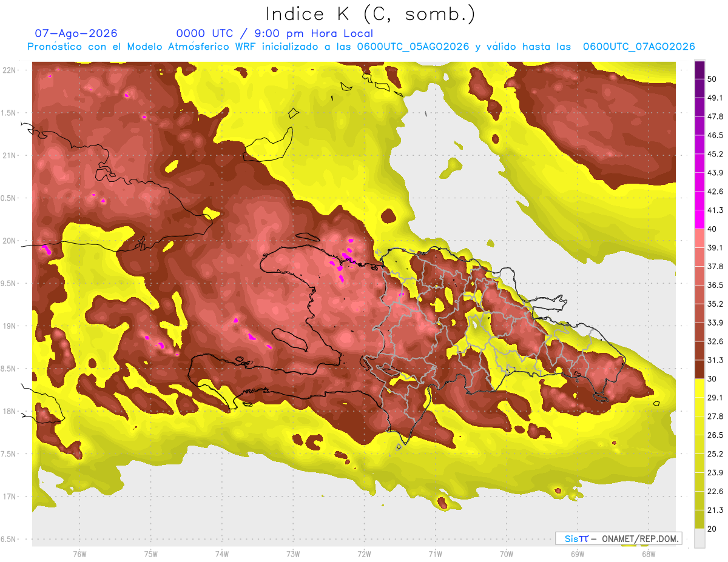Click the magenta swatch between 40 and 41.3
Screen dimensions: 728x562
click(699, 219)
